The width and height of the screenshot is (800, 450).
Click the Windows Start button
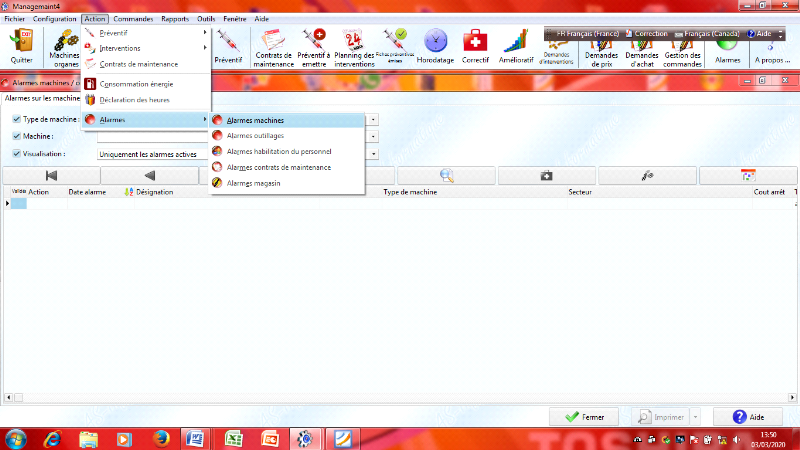coord(15,439)
